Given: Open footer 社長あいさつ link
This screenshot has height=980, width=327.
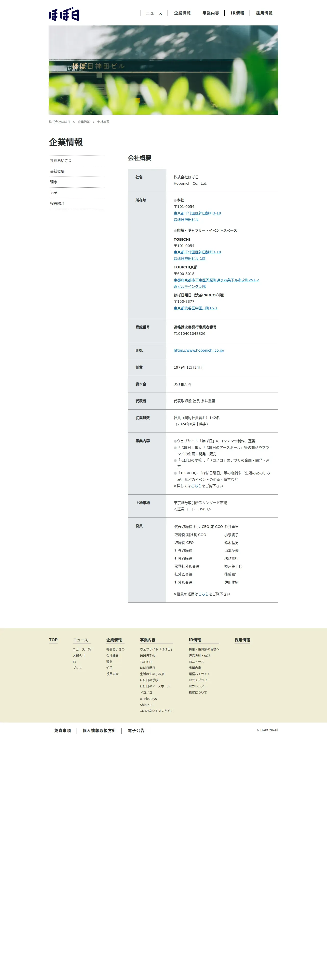Looking at the screenshot, I should click(115, 649).
